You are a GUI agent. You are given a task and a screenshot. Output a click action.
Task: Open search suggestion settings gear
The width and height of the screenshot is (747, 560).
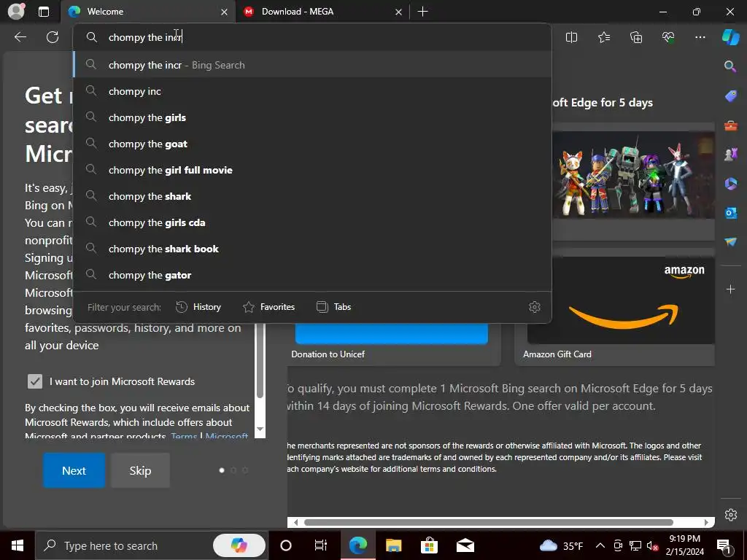coord(535,307)
